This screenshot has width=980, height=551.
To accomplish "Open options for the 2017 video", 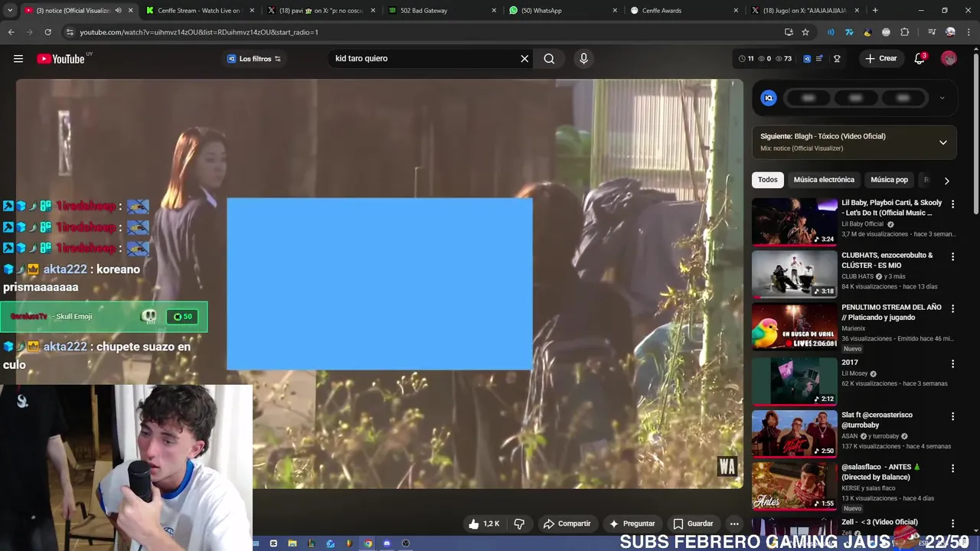I will click(x=952, y=364).
